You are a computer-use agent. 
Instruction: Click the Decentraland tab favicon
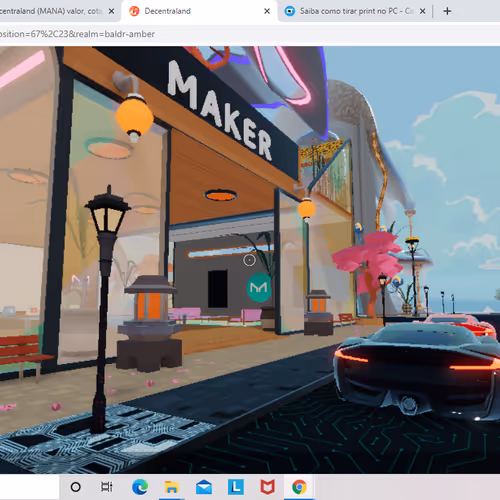(x=134, y=11)
